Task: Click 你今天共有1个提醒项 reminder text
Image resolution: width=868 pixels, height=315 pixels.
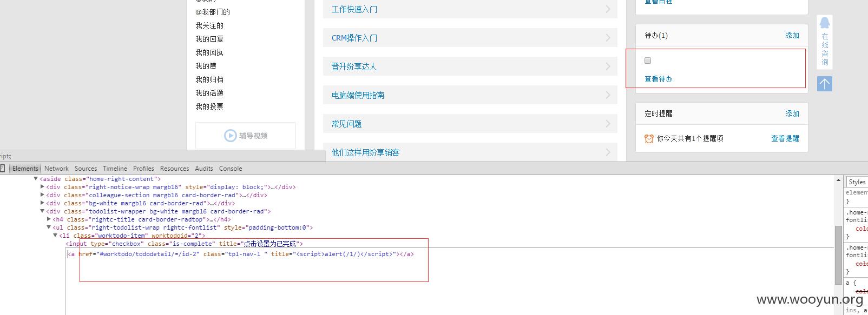Action: 690,138
